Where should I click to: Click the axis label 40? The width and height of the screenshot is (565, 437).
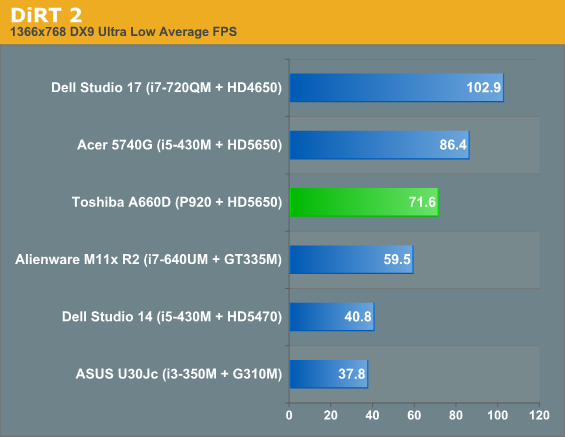click(372, 415)
